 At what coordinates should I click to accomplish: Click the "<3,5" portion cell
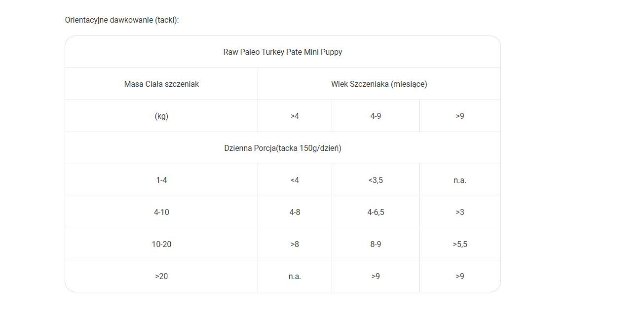(376, 180)
